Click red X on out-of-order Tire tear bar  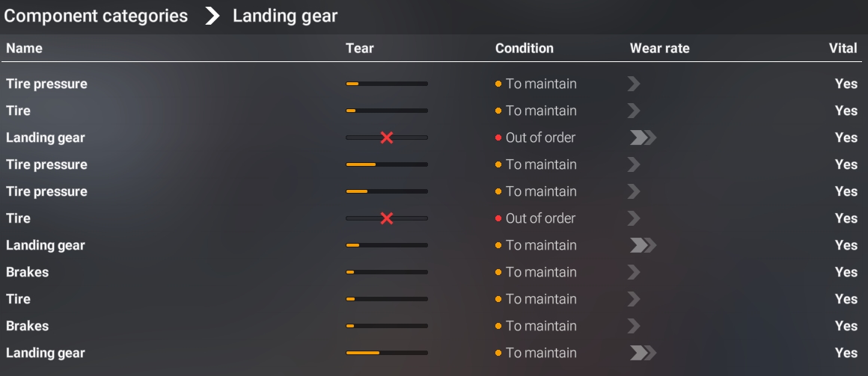(387, 218)
